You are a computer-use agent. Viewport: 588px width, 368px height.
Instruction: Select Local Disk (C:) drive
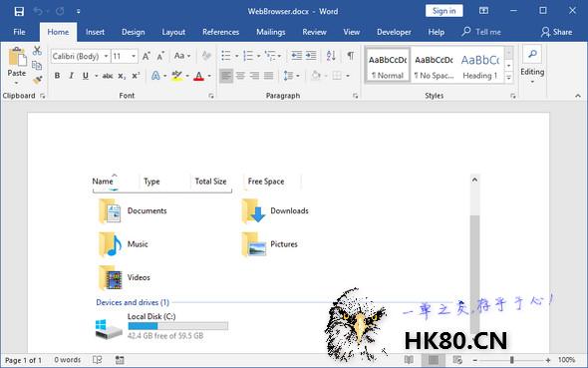click(x=161, y=326)
